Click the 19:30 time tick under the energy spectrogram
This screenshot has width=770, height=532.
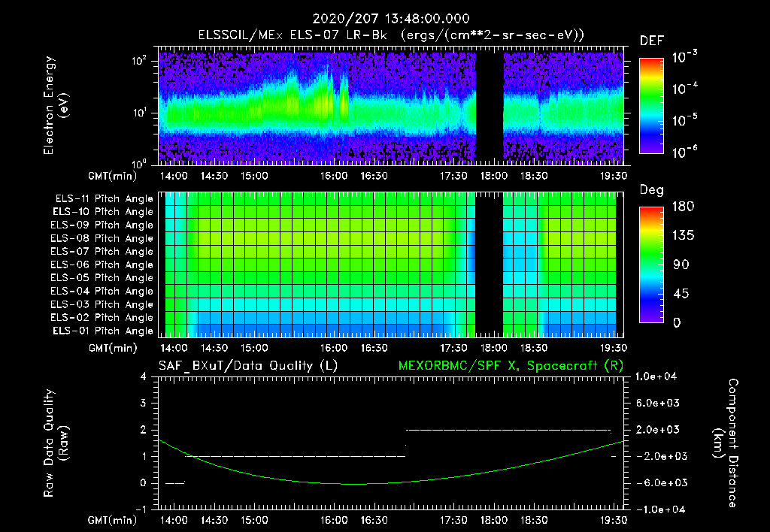pyautogui.click(x=614, y=176)
